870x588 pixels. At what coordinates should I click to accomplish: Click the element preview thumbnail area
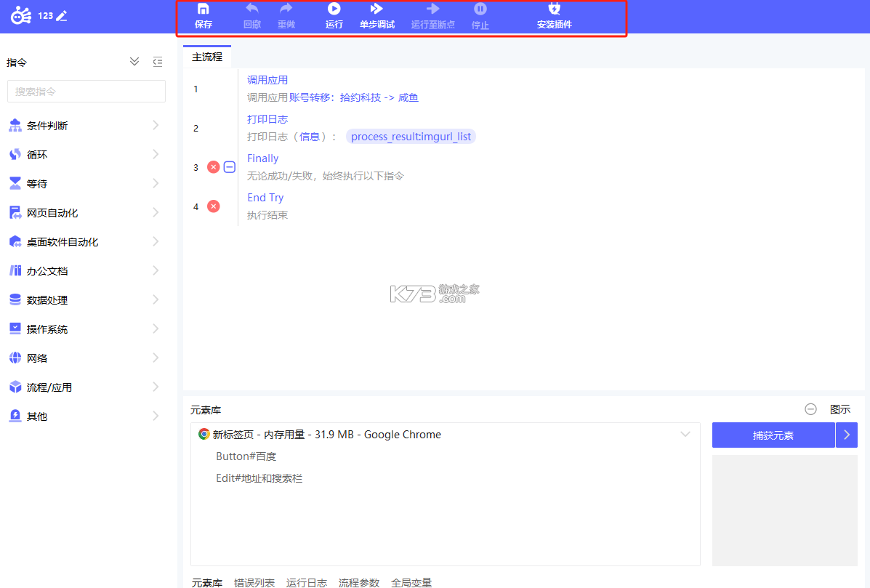coord(784,510)
